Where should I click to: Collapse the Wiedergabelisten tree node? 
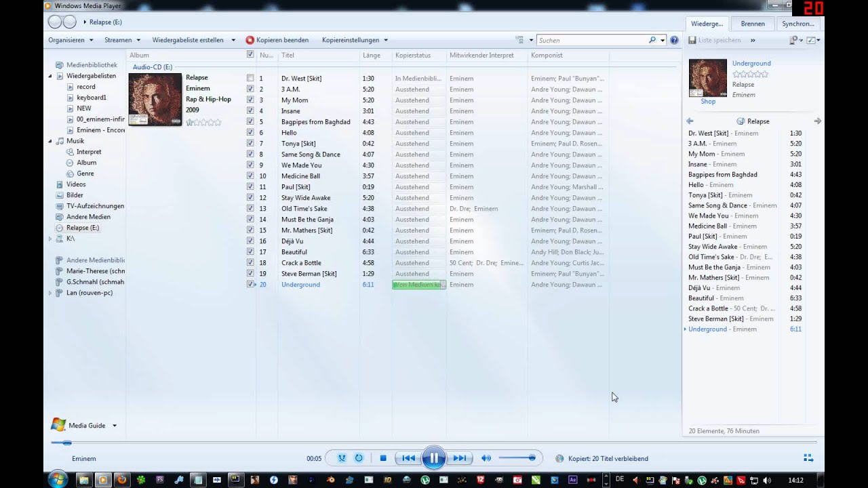click(50, 76)
